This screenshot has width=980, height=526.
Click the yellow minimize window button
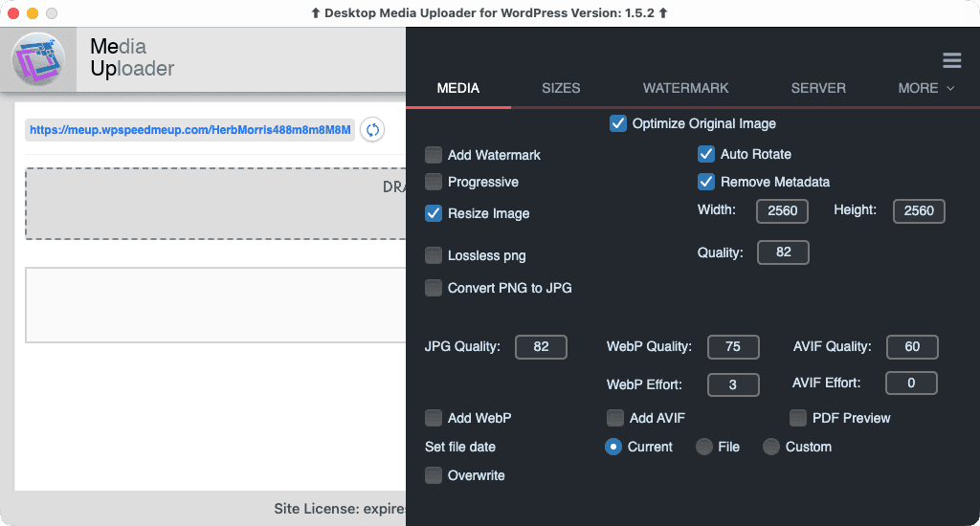[33, 13]
